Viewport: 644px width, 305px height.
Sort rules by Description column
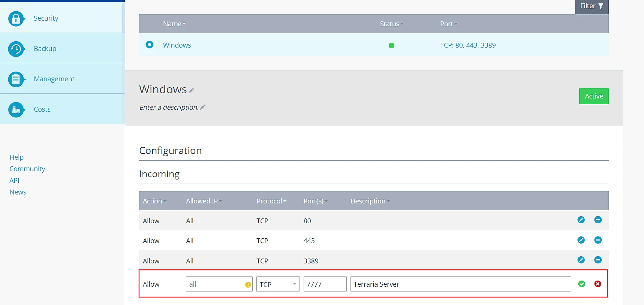point(370,201)
